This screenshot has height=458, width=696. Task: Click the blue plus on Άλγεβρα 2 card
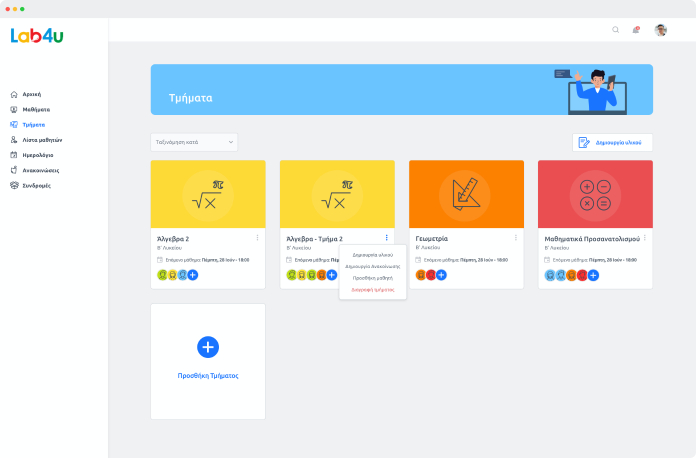193,274
